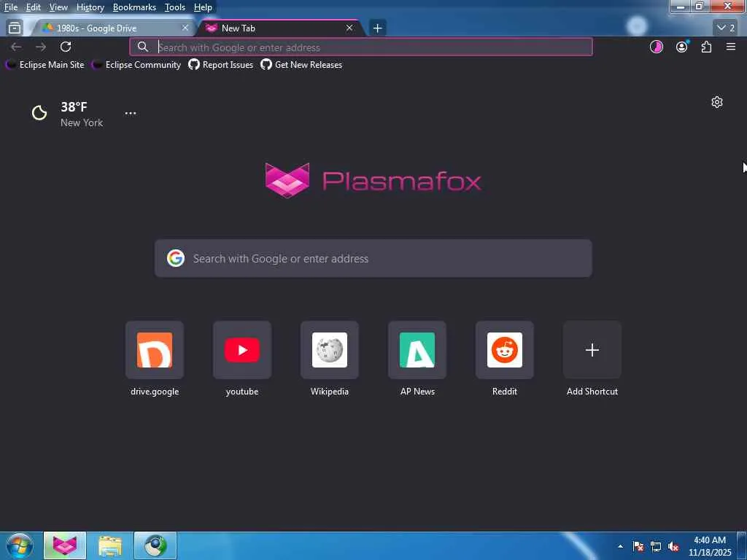The image size is (747, 560).
Task: Click the address bar magnifier icon
Action: 143,47
